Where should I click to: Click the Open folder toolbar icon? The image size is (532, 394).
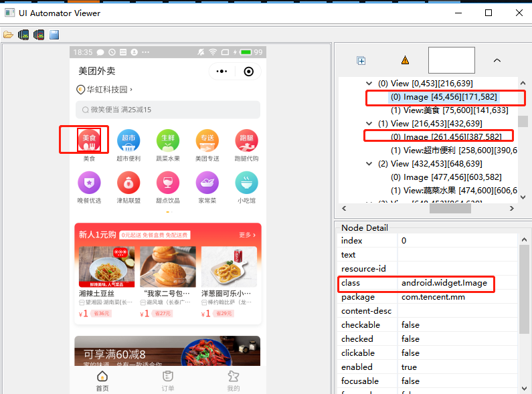point(8,35)
